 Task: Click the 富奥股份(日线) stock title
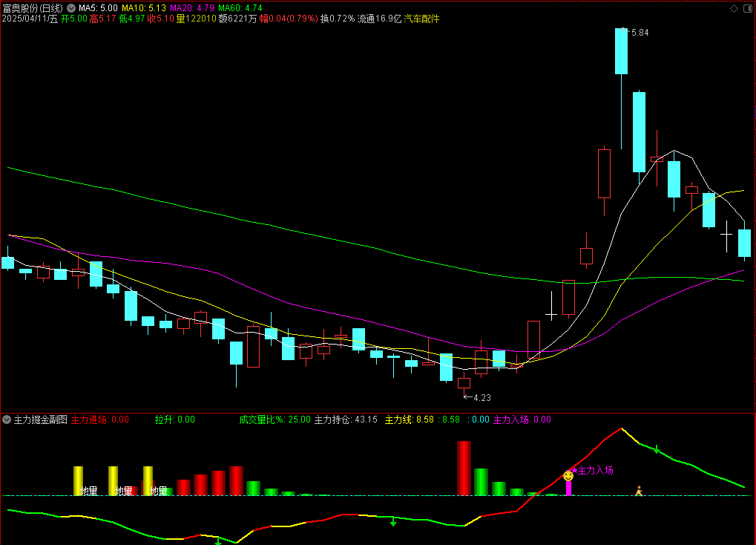click(33, 8)
